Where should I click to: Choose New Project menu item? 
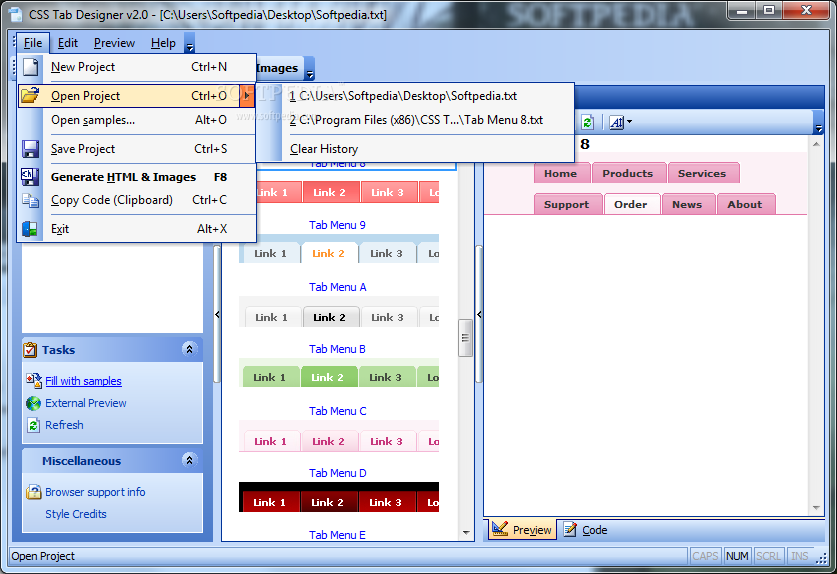(x=137, y=67)
